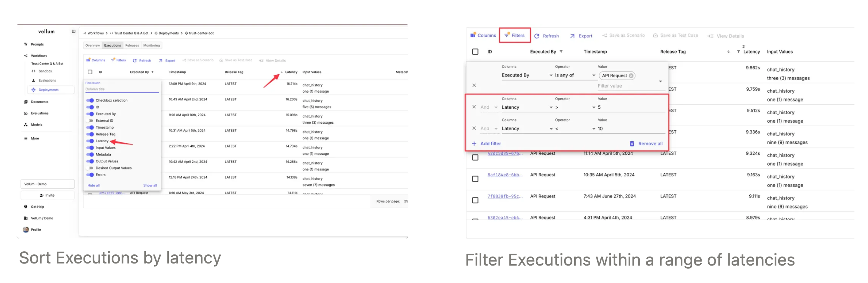Click Filters in the Sort Executions screenshot toolbar
Image resolution: width=868 pixels, height=283 pixels.
point(118,60)
